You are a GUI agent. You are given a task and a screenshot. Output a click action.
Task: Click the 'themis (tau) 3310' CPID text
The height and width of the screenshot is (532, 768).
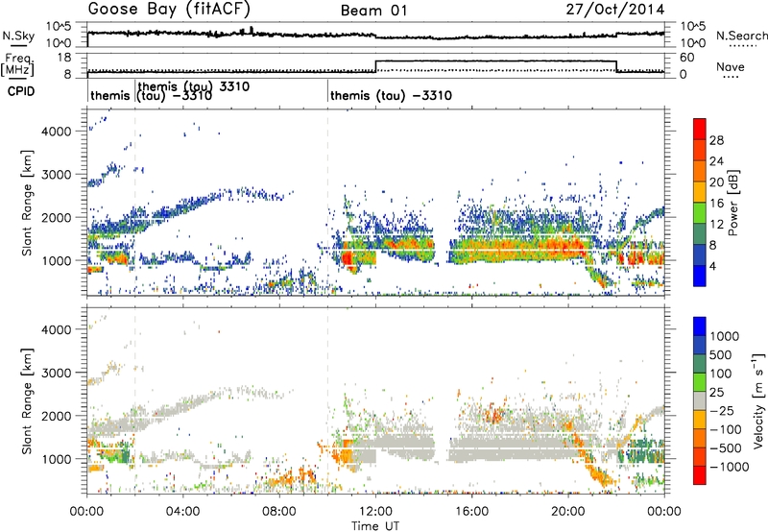pos(194,86)
